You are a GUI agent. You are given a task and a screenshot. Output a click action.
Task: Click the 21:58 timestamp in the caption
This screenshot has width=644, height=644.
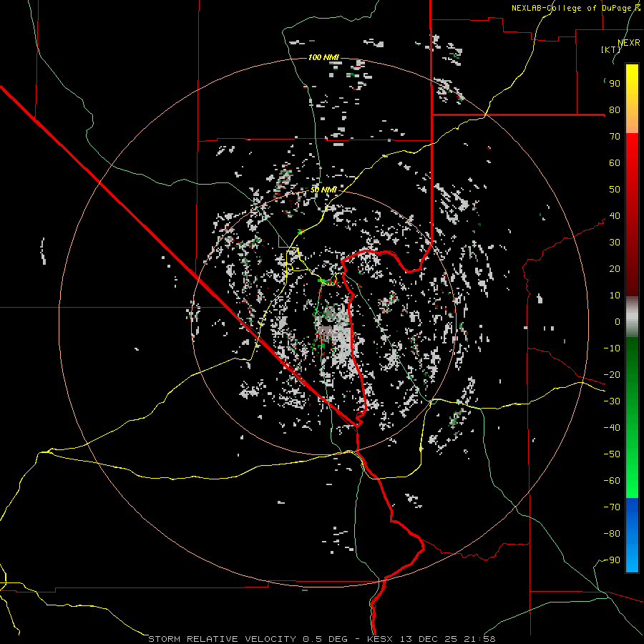[x=479, y=639]
